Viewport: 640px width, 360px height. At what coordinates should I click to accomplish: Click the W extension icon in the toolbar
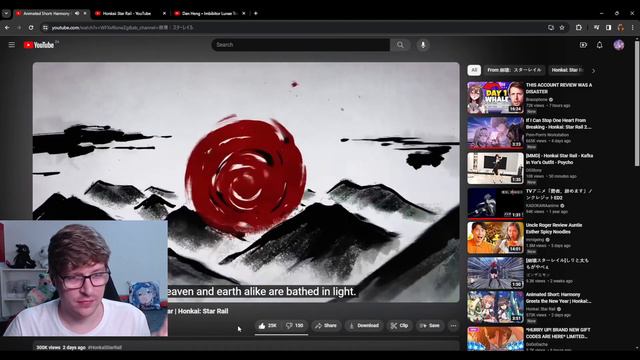point(596,27)
